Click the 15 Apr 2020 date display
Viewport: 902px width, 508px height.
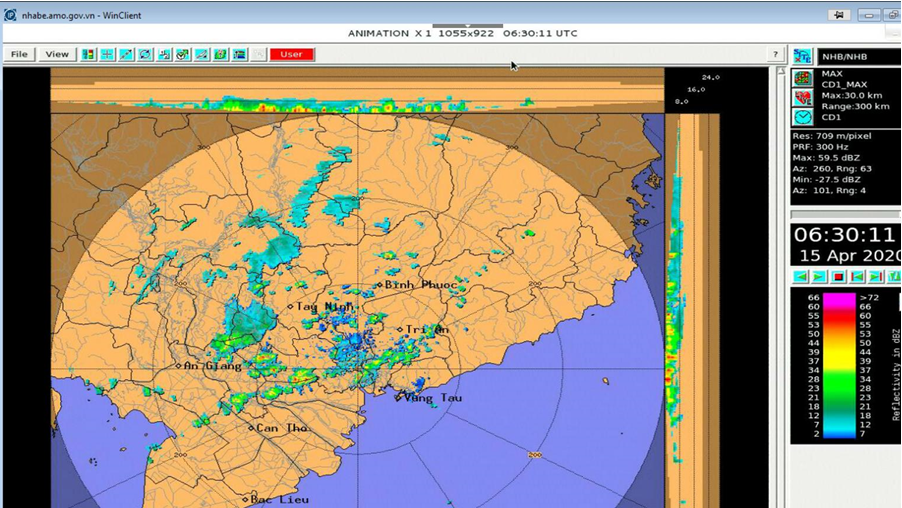[850, 255]
